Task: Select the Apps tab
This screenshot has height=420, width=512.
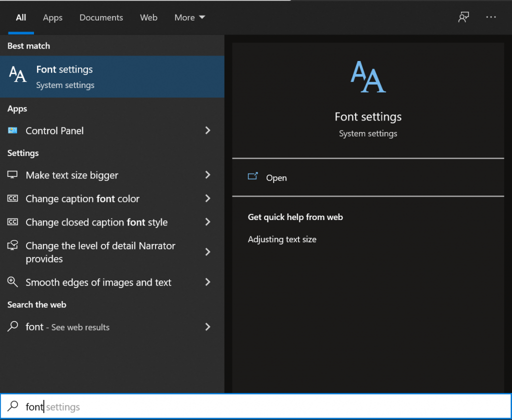Action: 52,17
